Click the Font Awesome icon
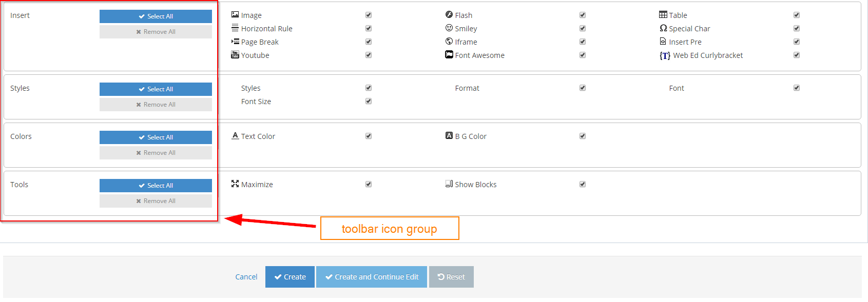 pos(449,55)
